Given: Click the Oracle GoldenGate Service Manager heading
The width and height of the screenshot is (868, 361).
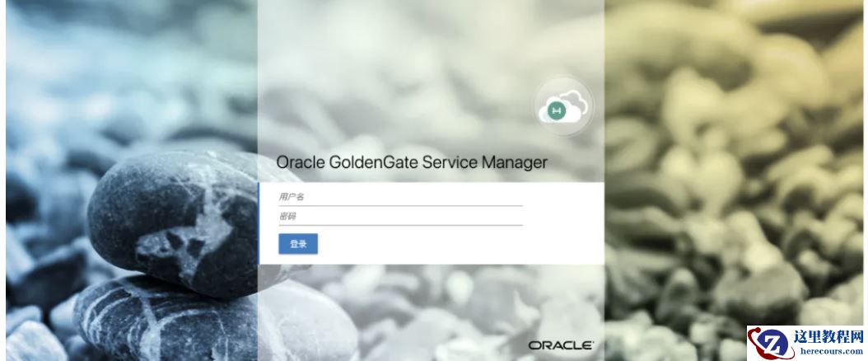Looking at the screenshot, I should [x=411, y=162].
